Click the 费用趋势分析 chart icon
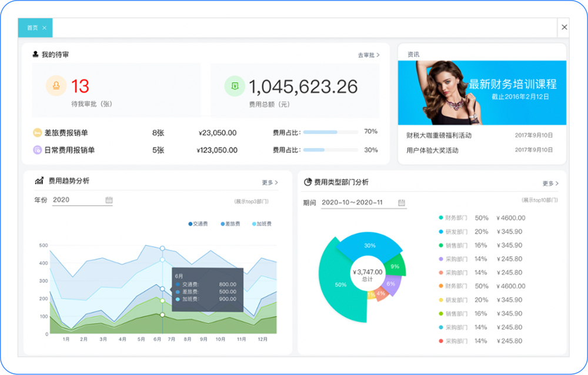Viewport: 588px width, 375px height. click(x=39, y=181)
